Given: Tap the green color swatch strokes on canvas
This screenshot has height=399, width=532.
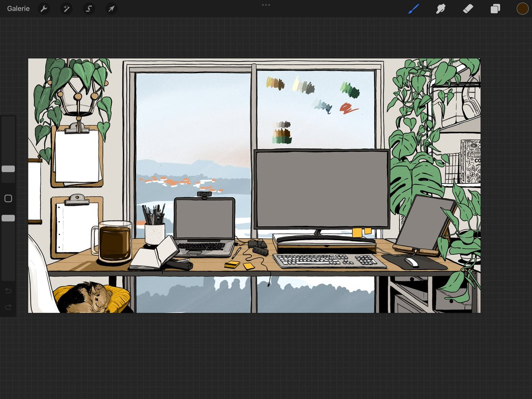Looking at the screenshot, I should pyautogui.click(x=350, y=89).
